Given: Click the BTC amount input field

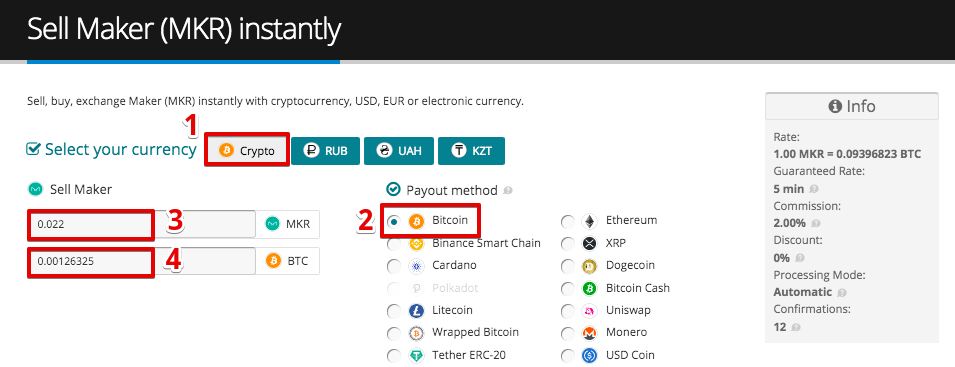Looking at the screenshot, I should (142, 261).
